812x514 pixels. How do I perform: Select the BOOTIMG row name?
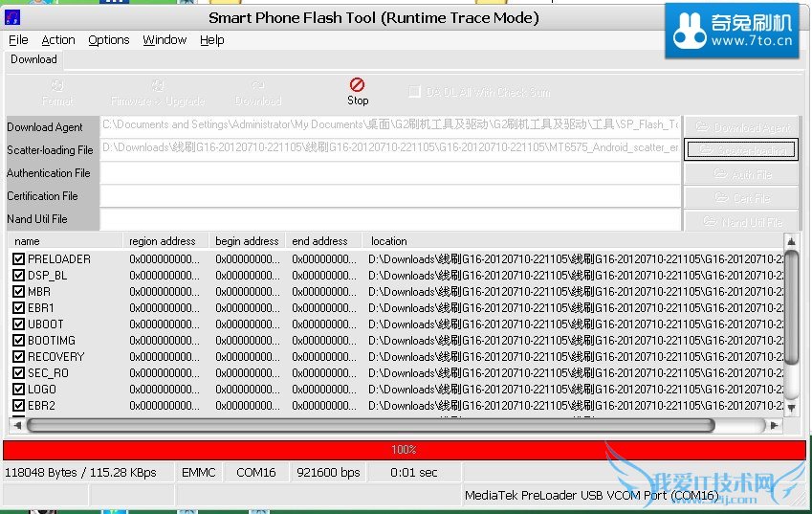(52, 341)
